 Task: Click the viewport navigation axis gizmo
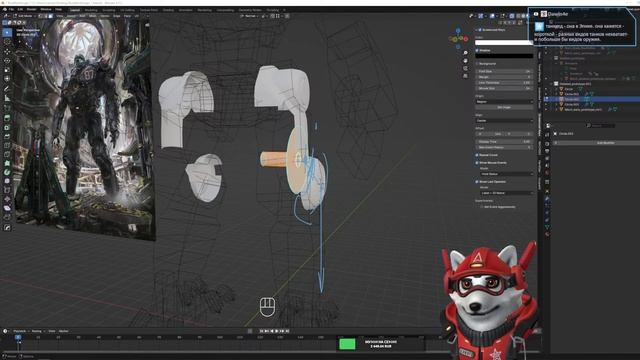tap(458, 38)
